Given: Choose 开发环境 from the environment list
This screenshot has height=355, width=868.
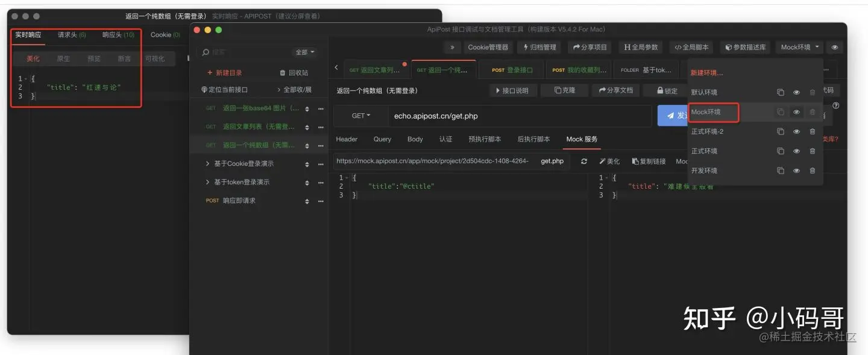Looking at the screenshot, I should tap(704, 171).
